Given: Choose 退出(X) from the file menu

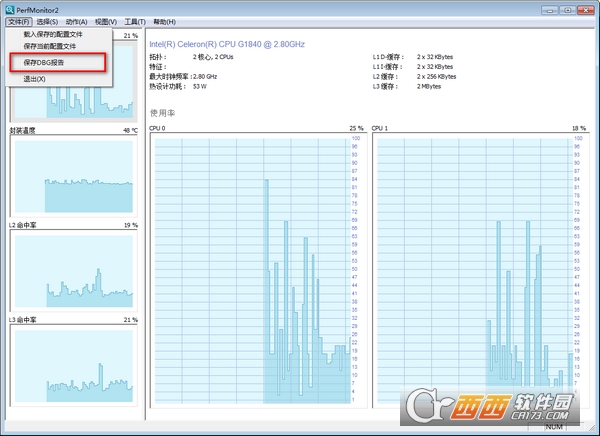Looking at the screenshot, I should (x=59, y=79).
